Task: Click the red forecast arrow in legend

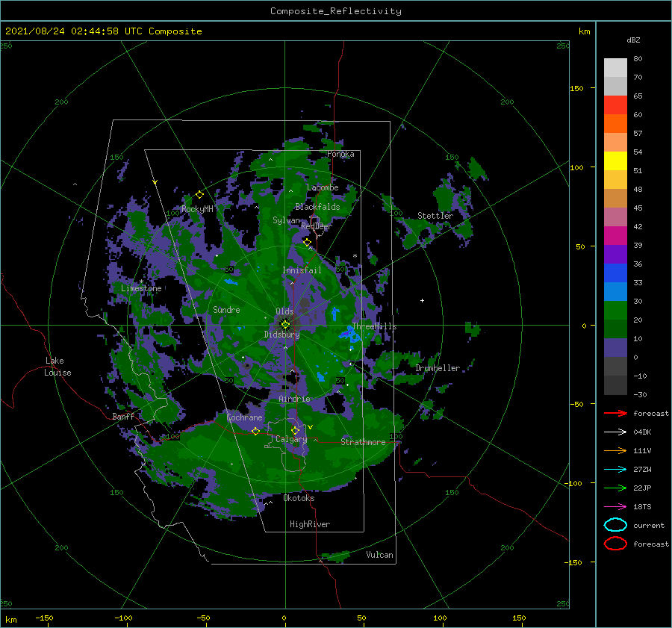Action: coord(615,413)
